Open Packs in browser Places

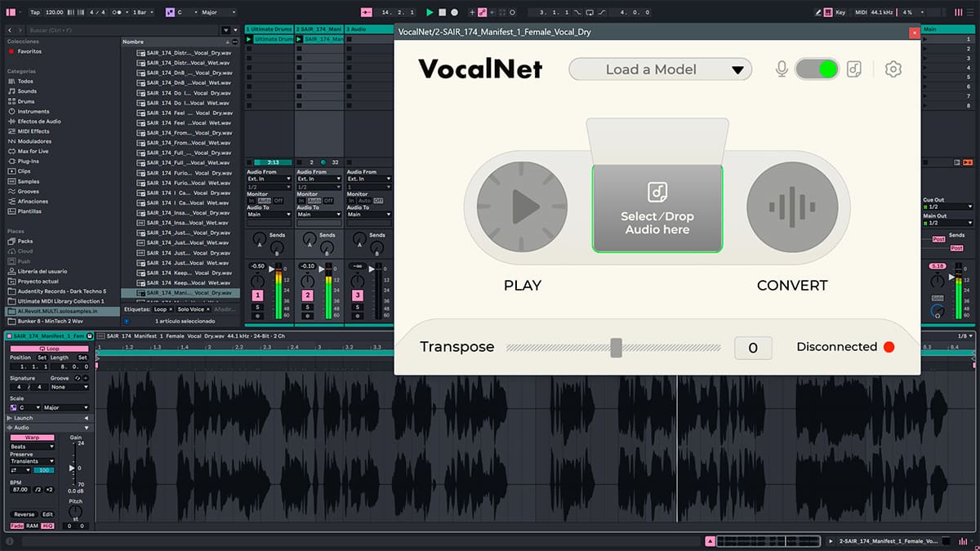pos(25,241)
